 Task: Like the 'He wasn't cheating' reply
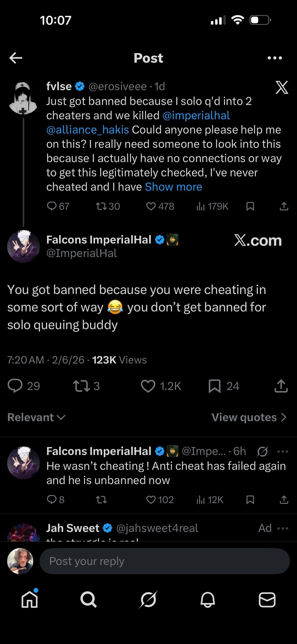pyautogui.click(x=151, y=500)
